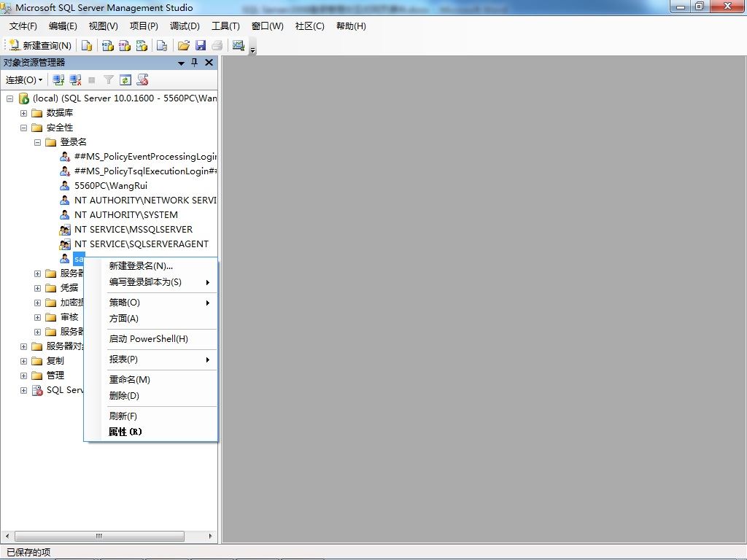The width and height of the screenshot is (747, 560).
Task: Click the Save floppy disk icon
Action: click(x=201, y=45)
